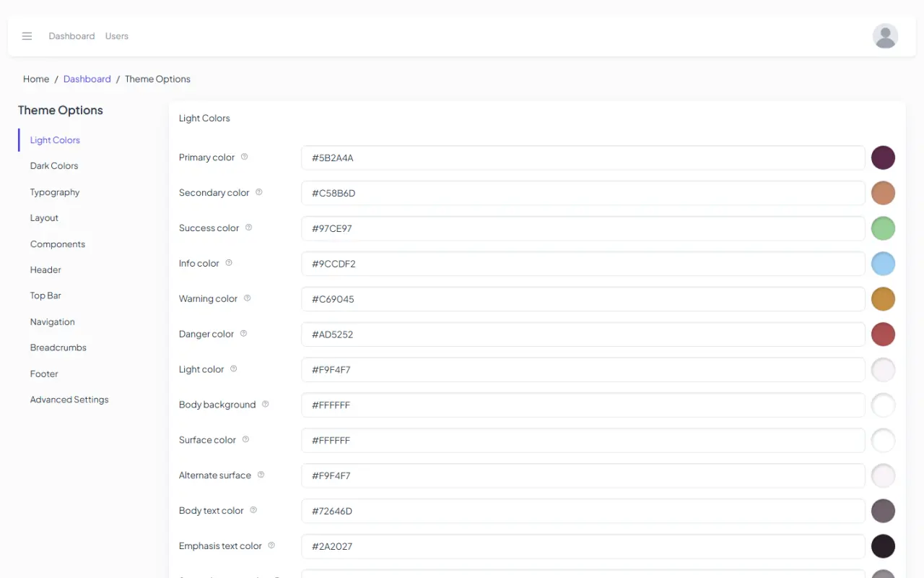Open the Typography section
Viewport: 924px width, 578px height.
[55, 192]
